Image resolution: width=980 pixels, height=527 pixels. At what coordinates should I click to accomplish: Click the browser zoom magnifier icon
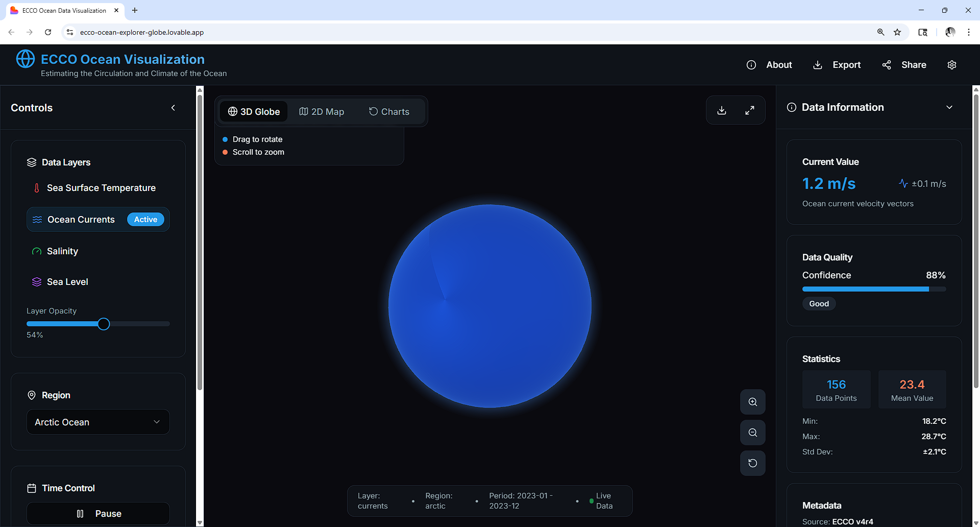tap(880, 32)
